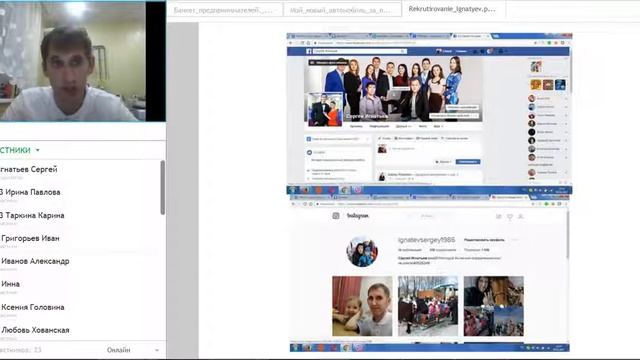Open the Онлайн status dropdown
This screenshot has height=360, width=640.
pos(133,350)
